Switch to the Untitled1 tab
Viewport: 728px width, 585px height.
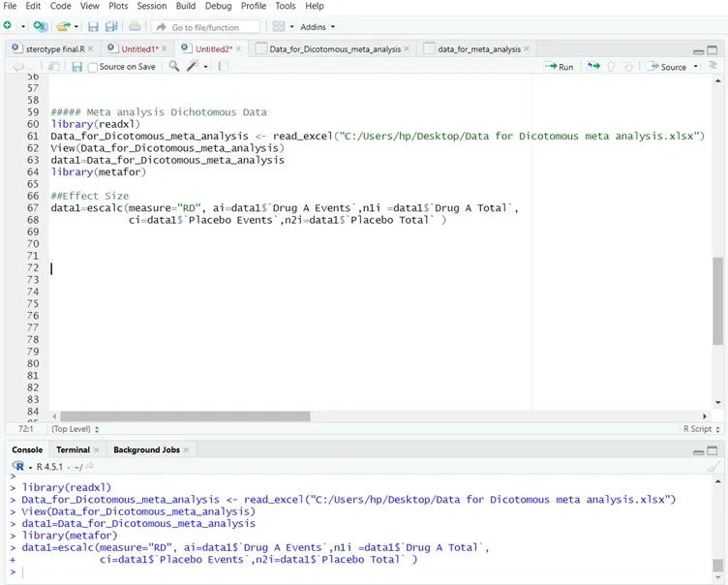(139, 48)
